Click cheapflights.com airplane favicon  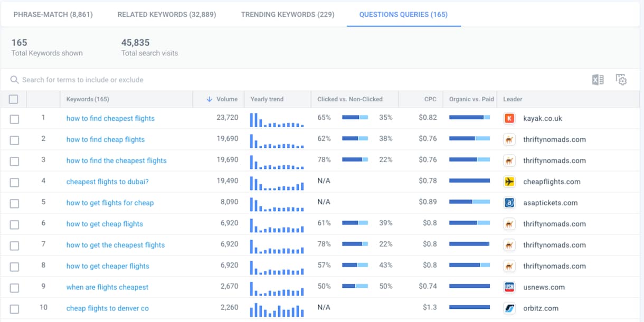[509, 182]
